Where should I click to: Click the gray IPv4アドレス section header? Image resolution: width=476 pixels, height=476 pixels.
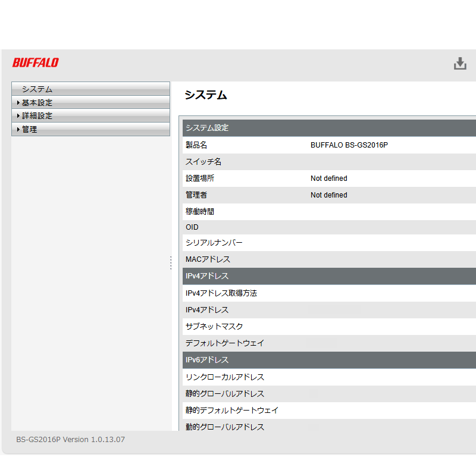(207, 276)
